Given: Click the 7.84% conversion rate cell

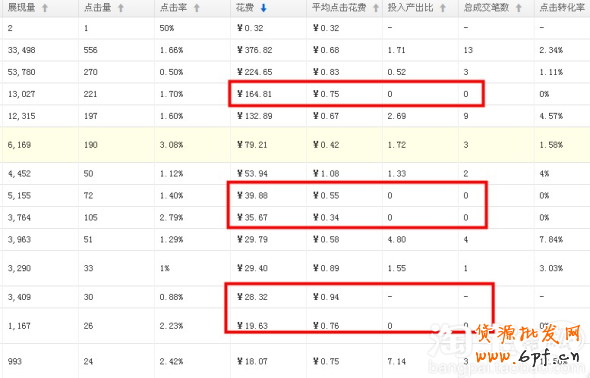Looking at the screenshot, I should click(x=551, y=240).
